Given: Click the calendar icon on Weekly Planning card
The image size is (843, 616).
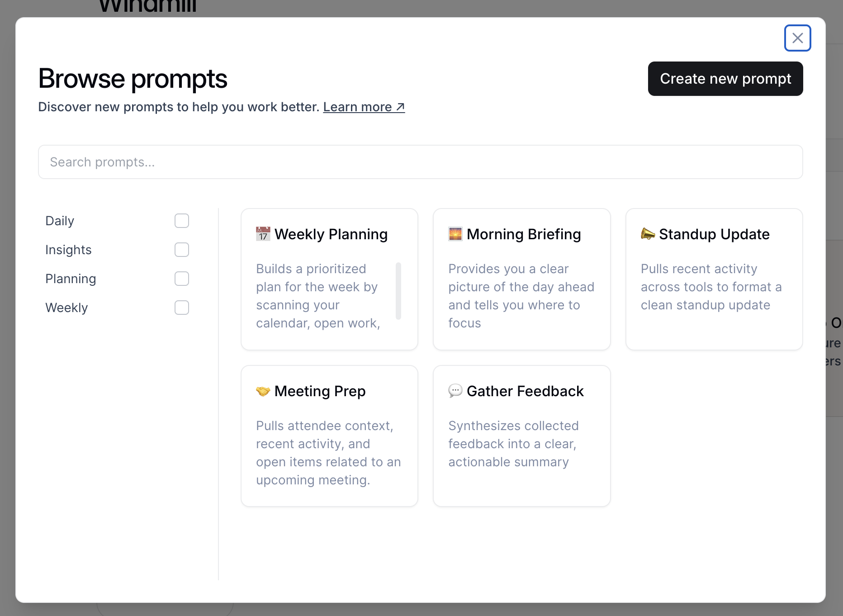Looking at the screenshot, I should point(262,234).
